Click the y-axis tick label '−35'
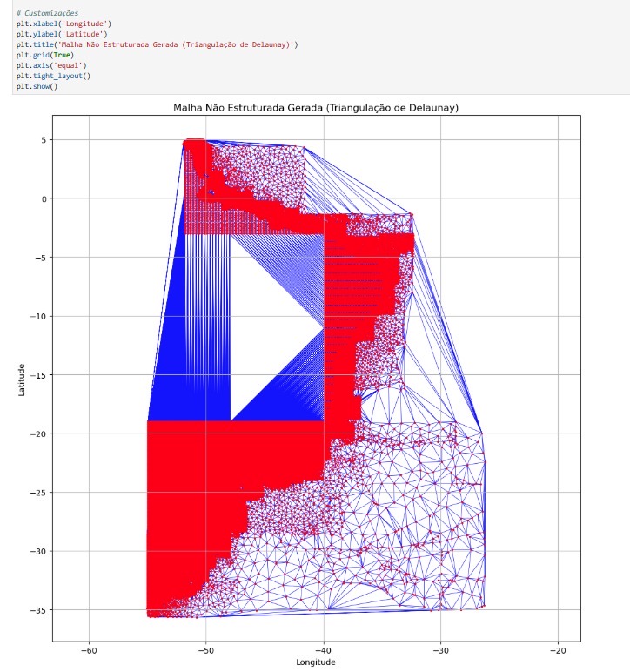 pos(38,610)
